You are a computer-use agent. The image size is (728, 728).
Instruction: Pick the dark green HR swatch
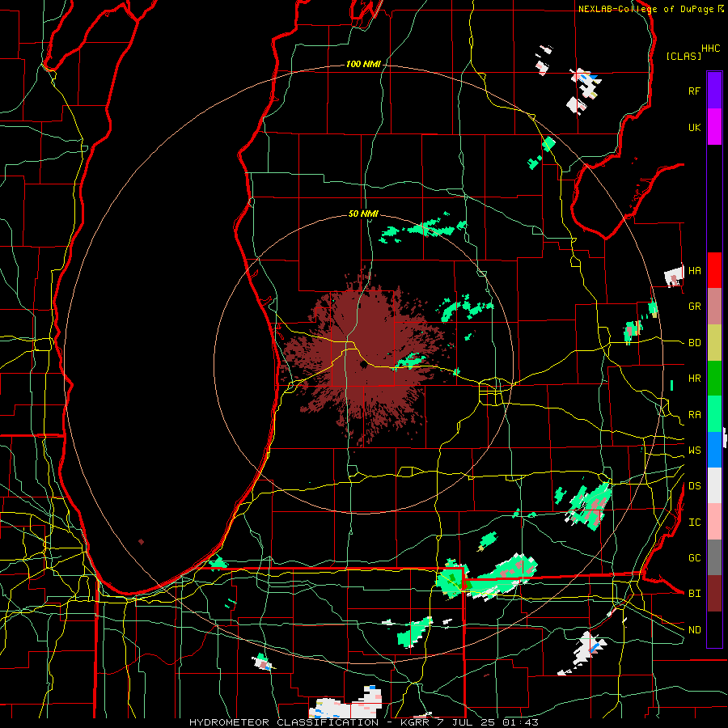tap(714, 379)
